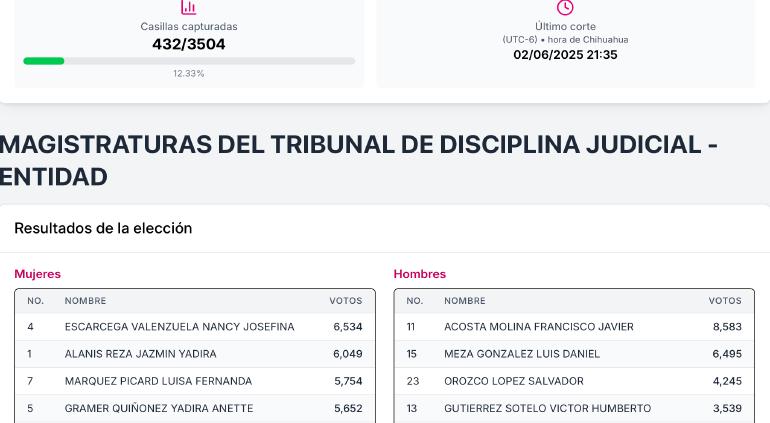Screen dimensions: 770x423
Task: Click the NO. column header in Mujeres table
Action: [35, 301]
